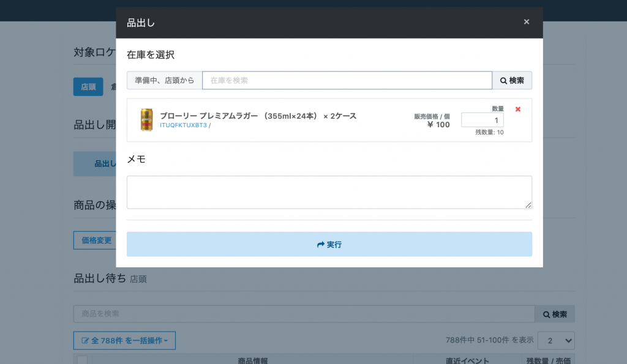Click the beer can product thumbnail

[147, 119]
